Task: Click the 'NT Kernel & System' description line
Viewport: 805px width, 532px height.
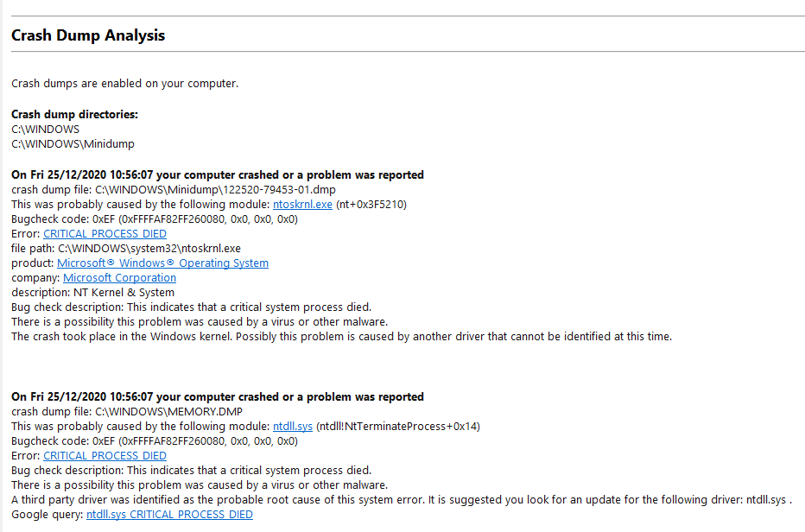Action: 93,293
